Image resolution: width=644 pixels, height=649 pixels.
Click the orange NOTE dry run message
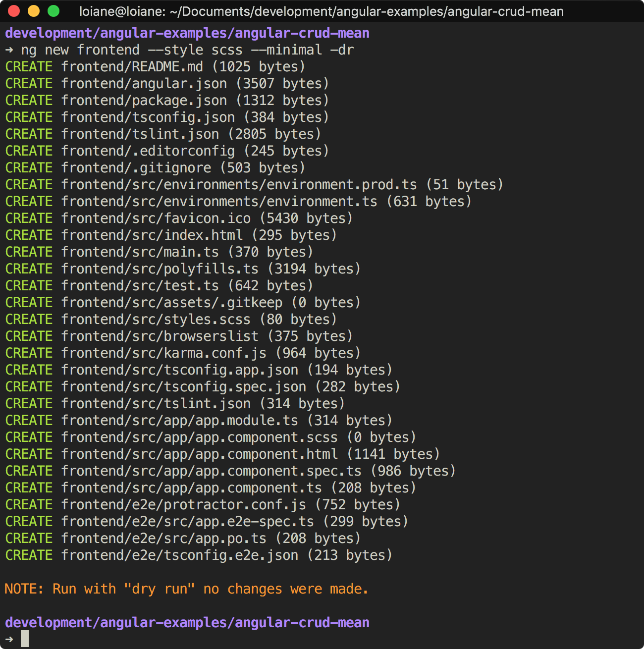tap(187, 589)
